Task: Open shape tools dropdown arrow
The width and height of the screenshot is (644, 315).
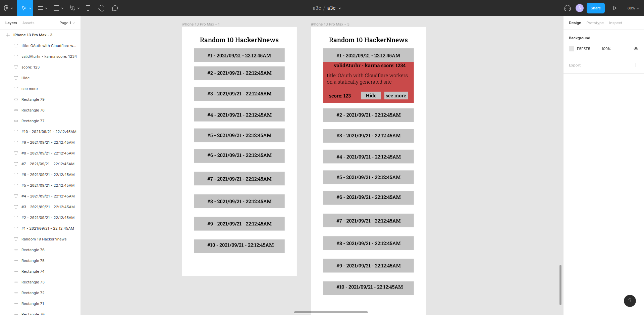Action: pos(62,8)
